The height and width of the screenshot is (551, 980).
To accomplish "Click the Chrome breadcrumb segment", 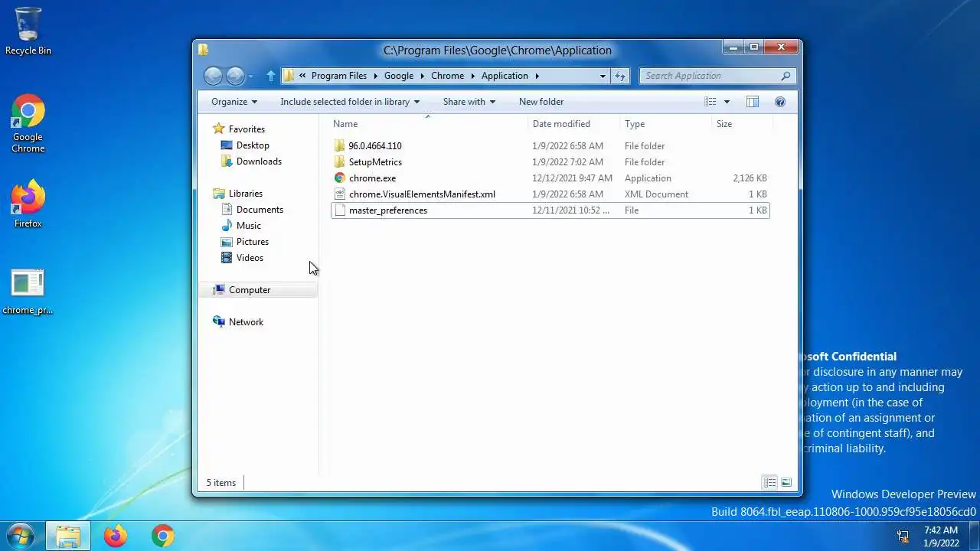I will [x=447, y=76].
